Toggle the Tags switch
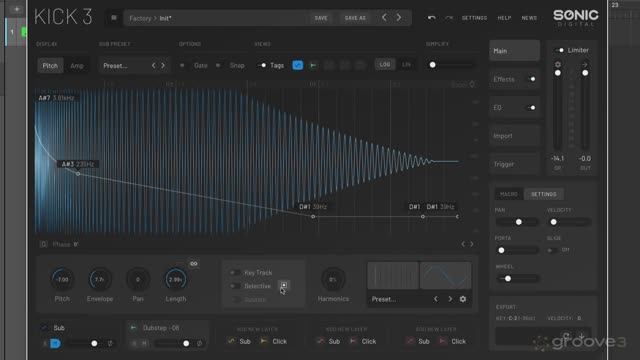This screenshot has height=360, width=640. click(262, 65)
